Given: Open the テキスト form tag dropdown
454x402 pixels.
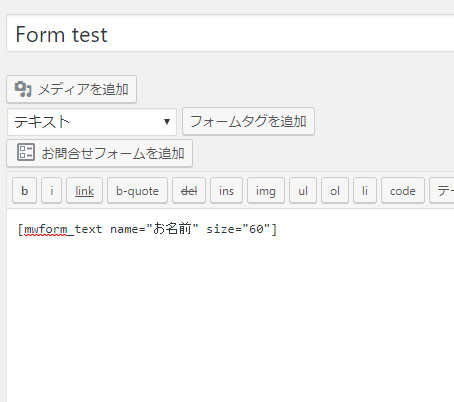Looking at the screenshot, I should (92, 122).
